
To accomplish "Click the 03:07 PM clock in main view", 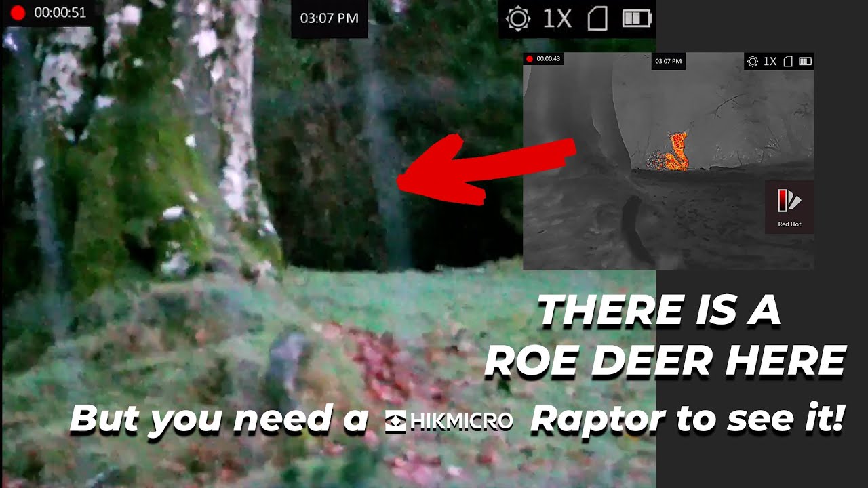I will click(x=330, y=18).
